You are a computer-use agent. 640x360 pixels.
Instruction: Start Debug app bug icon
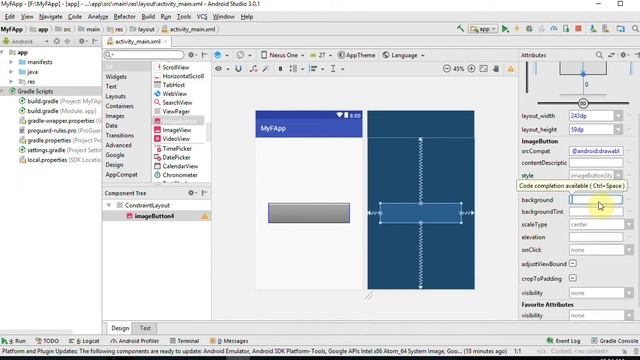(529, 29)
